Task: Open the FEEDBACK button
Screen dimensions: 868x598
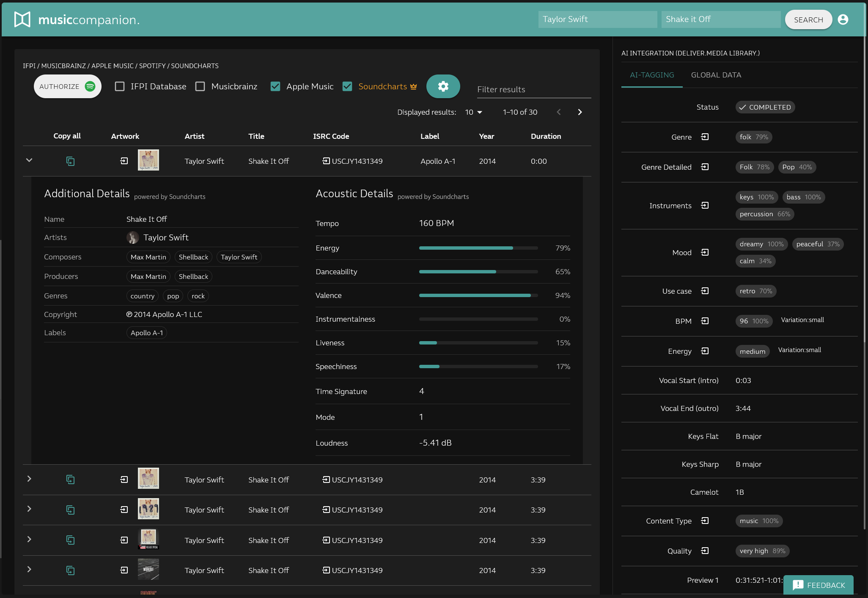Action: click(818, 585)
